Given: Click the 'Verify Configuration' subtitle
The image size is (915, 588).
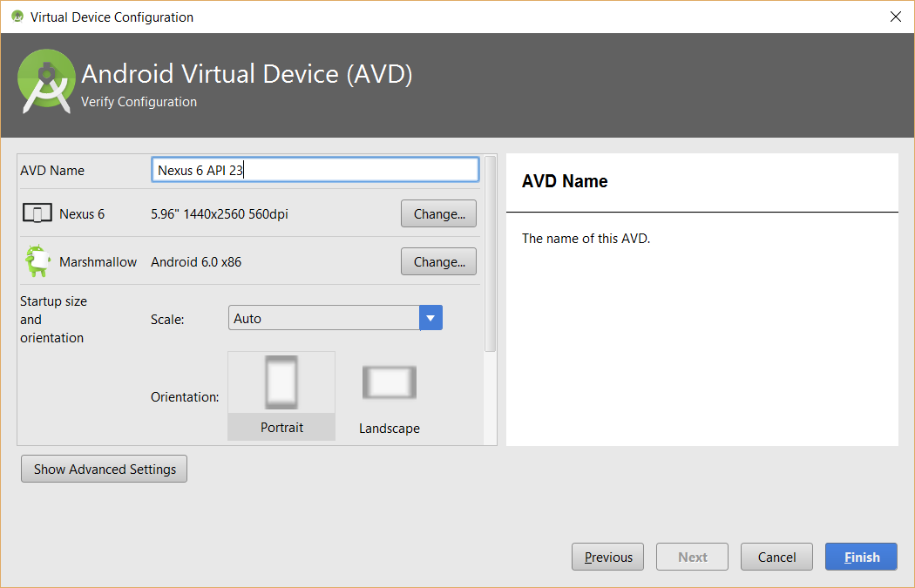Looking at the screenshot, I should point(139,102).
